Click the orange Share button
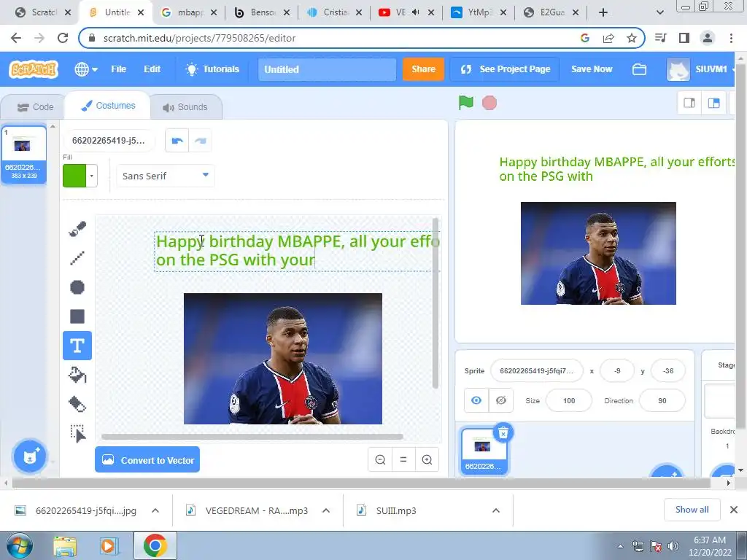The image size is (747, 560). point(423,69)
